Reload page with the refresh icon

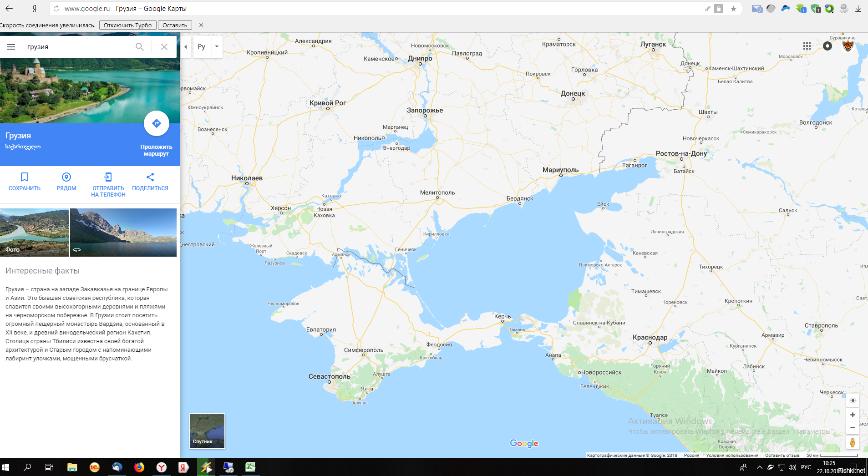point(56,9)
